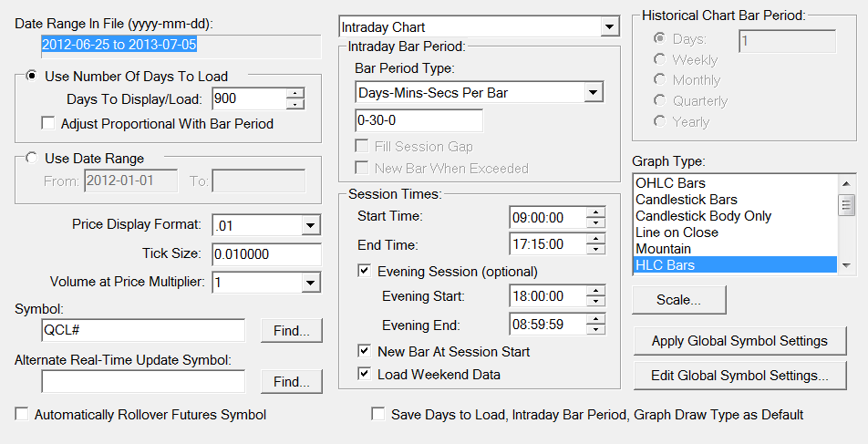868x444 pixels.
Task: Increase Evening Start time with up arrow
Action: coord(596,291)
